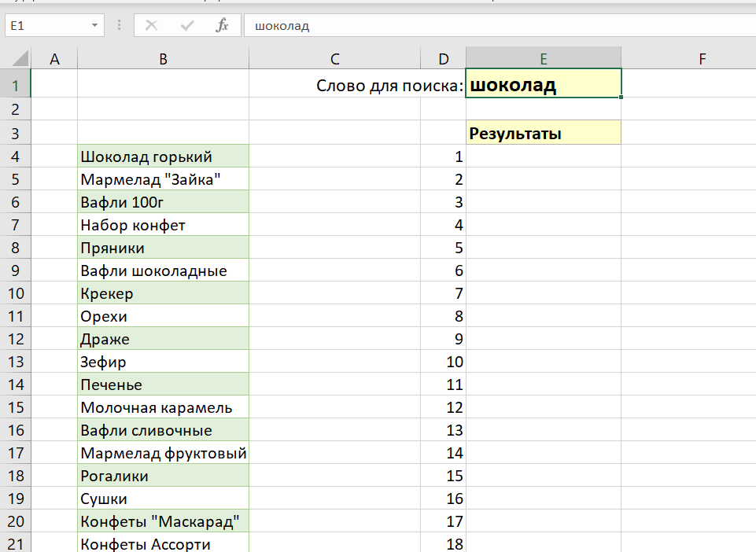Click the Select All corner triangle
The height and width of the screenshot is (552, 756).
coord(19,58)
